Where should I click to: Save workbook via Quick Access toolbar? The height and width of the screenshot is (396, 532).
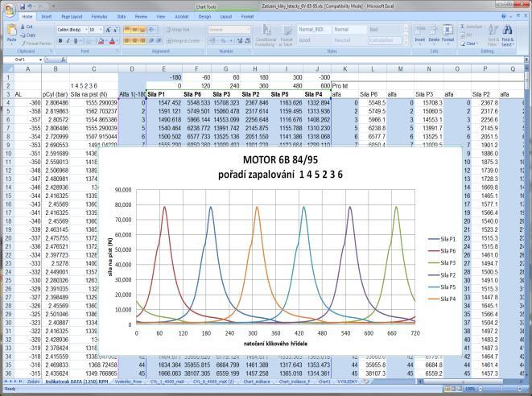pyautogui.click(x=23, y=6)
